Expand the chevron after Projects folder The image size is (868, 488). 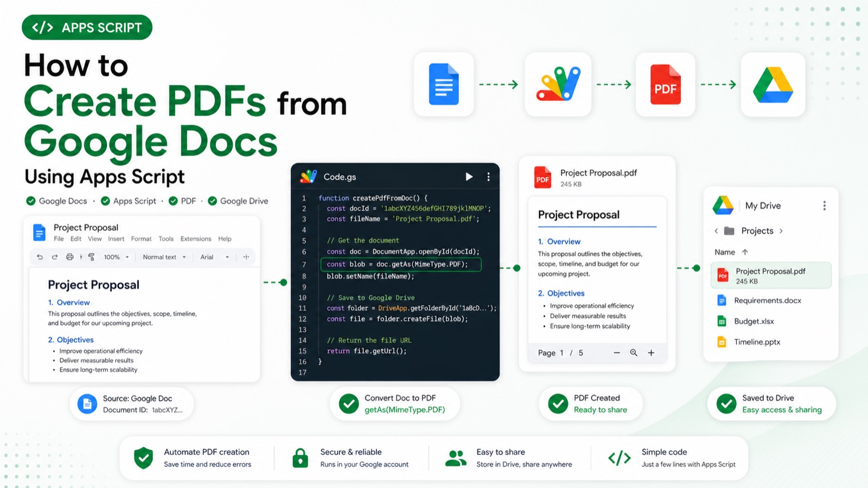click(x=781, y=231)
